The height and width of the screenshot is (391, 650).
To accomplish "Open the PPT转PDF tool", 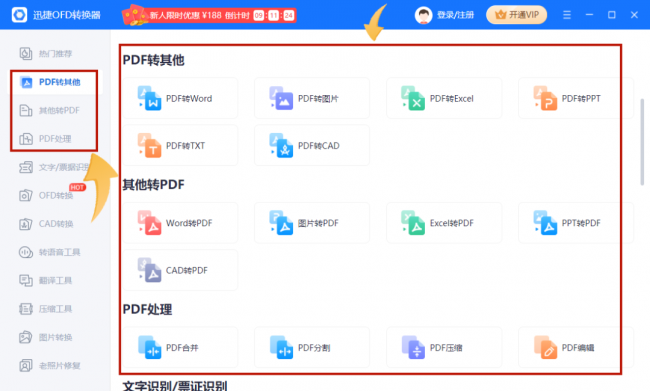I will pos(575,223).
